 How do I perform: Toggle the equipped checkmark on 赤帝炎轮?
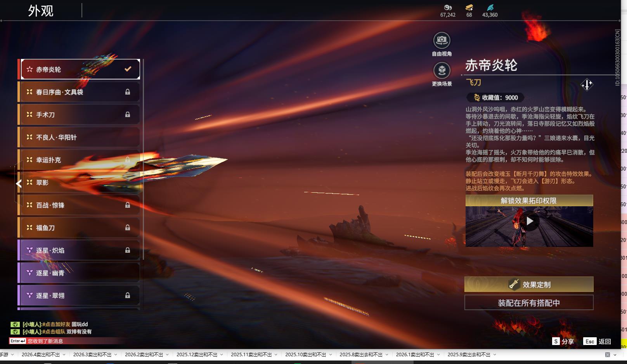coord(127,69)
